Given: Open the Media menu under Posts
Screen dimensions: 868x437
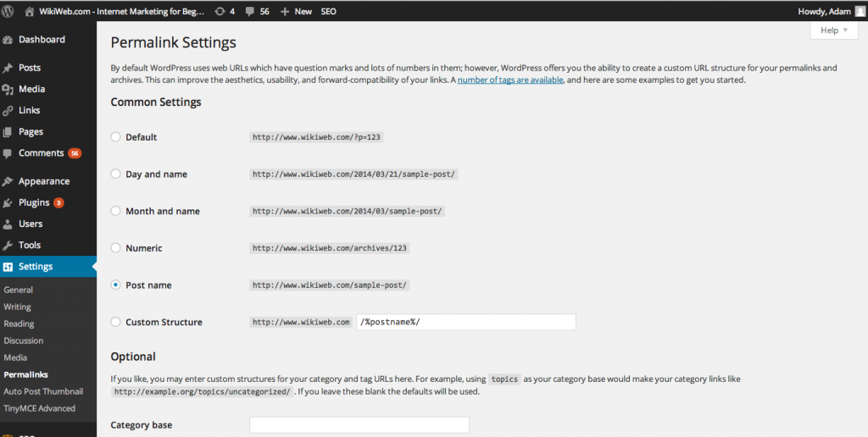Looking at the screenshot, I should [31, 89].
